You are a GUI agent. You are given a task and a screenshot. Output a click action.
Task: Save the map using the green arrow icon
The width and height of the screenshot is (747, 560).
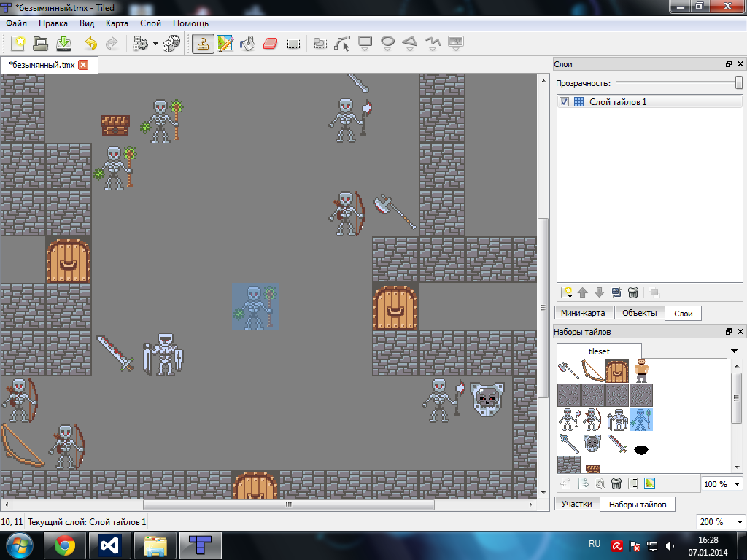[x=64, y=43]
